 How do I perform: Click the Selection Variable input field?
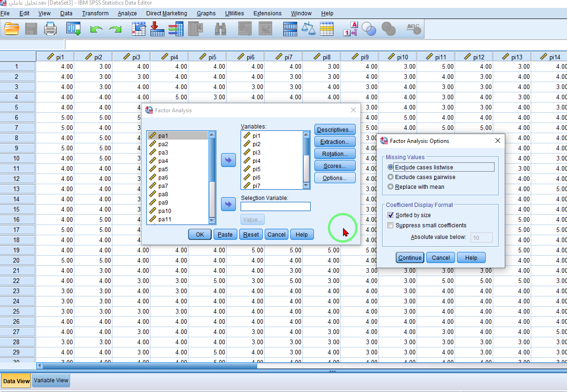275,206
